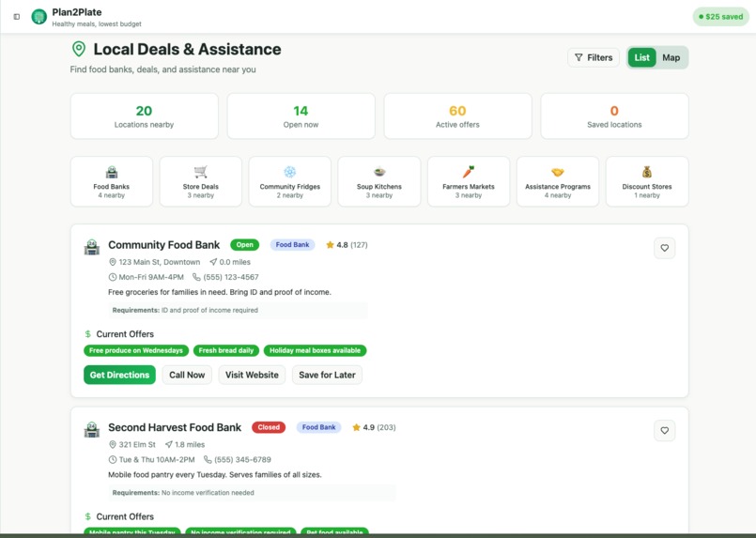Select the Food Banks category card
Image resolution: width=756 pixels, height=538 pixels.
(x=112, y=181)
